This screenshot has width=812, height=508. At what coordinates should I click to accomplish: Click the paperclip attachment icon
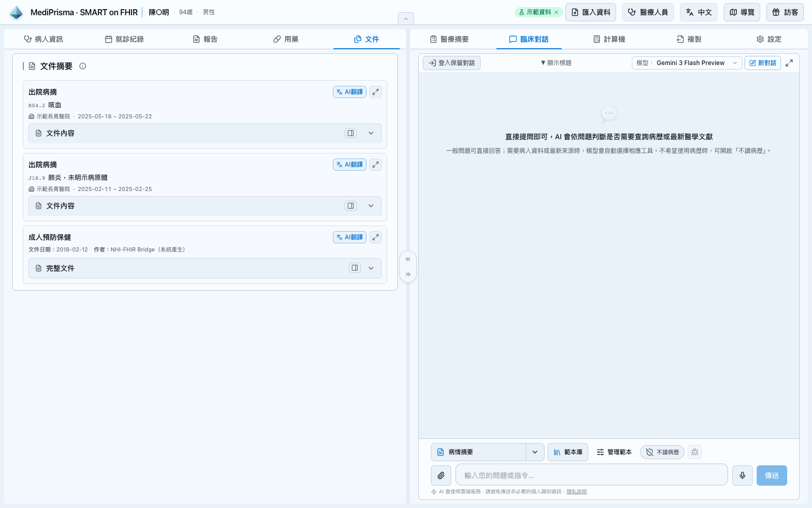click(441, 475)
